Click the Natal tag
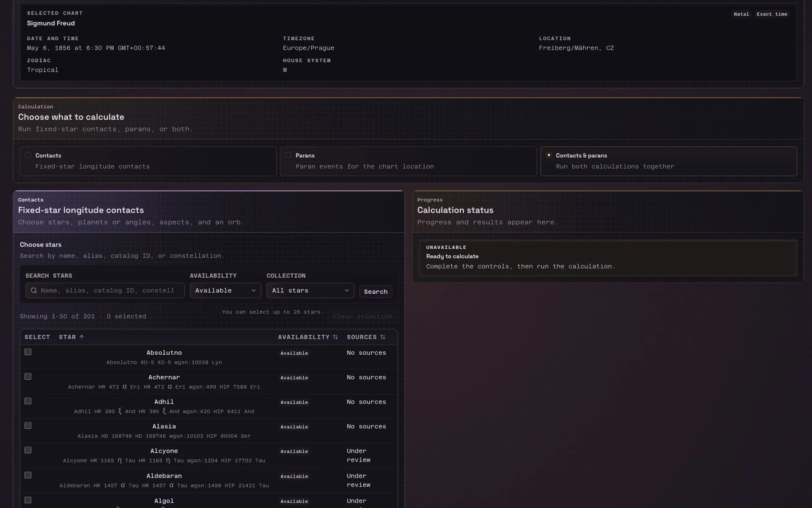Image resolution: width=812 pixels, height=508 pixels. tap(741, 14)
